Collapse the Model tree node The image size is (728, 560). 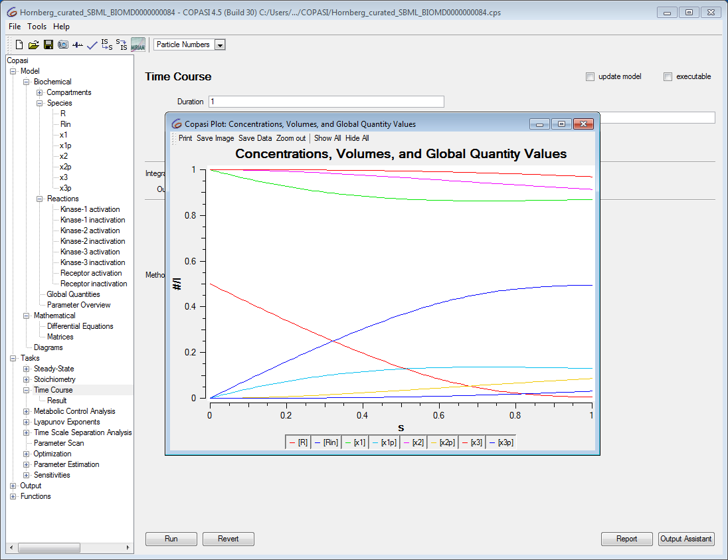click(13, 71)
